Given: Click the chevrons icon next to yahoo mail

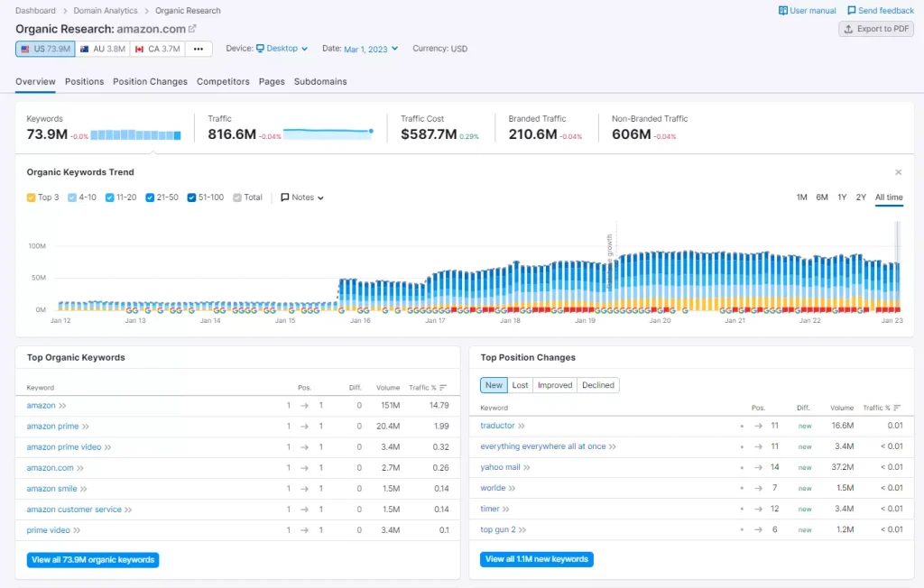Looking at the screenshot, I should (527, 468).
